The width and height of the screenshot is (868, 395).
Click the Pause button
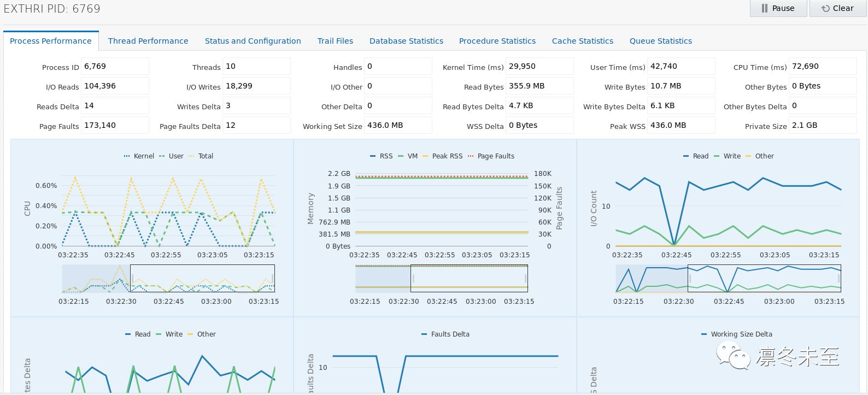point(778,8)
